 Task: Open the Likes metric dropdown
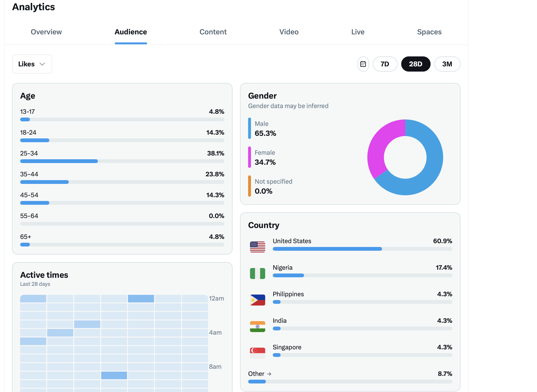(32, 64)
